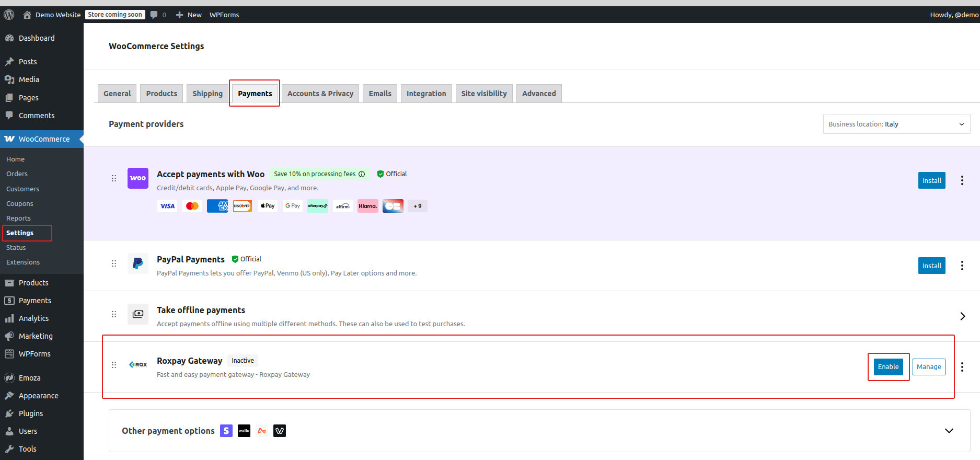Screen dimensions: 980x460
Task: Click the Payments dollar icon in sidebar
Action: (x=9, y=301)
